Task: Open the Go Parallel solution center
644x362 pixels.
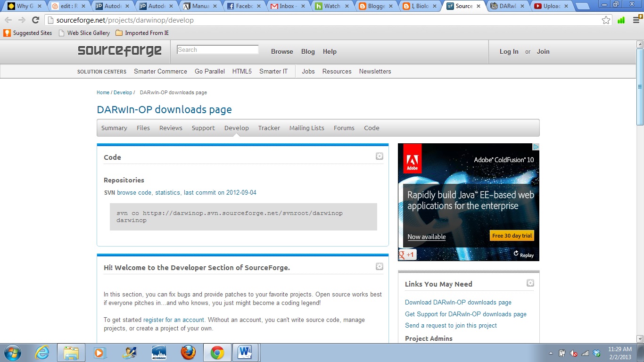Action: 210,71
